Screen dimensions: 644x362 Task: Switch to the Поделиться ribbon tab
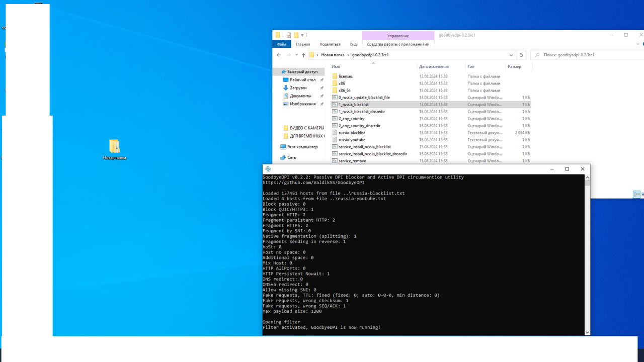point(330,44)
